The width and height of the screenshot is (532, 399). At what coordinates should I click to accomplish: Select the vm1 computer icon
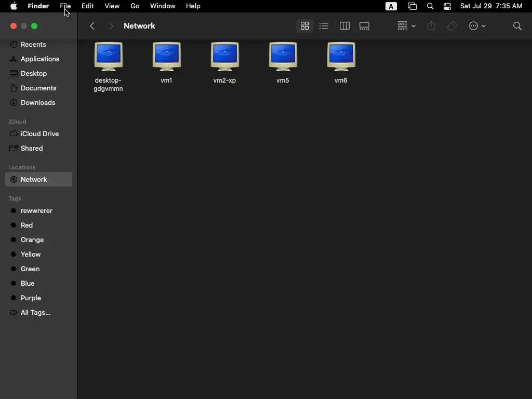point(167,57)
